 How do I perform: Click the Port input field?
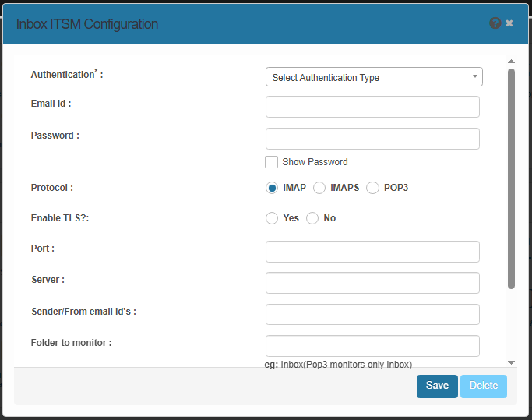tap(372, 252)
